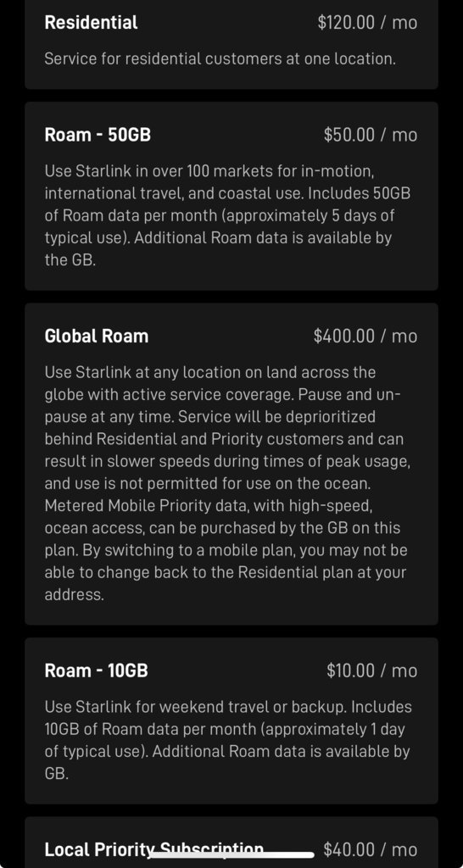Tap the $40.00 / mo price label

pos(371,849)
